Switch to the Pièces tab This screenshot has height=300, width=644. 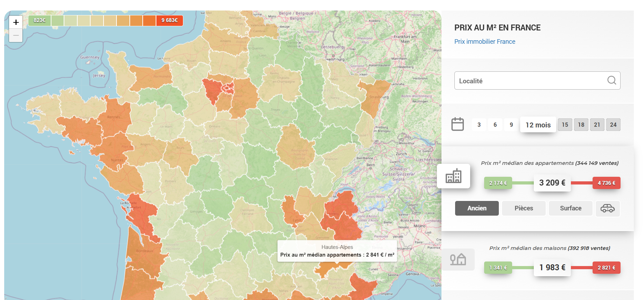[x=524, y=208]
